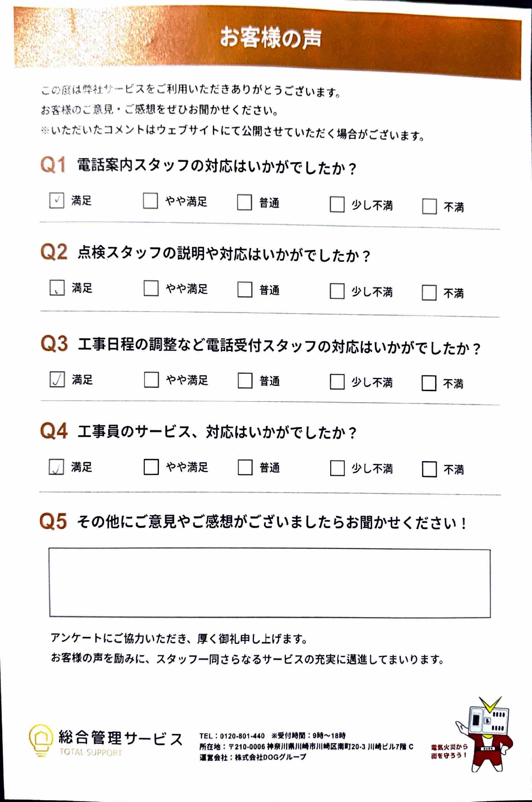Click the Q5 comment text box

tap(269, 583)
